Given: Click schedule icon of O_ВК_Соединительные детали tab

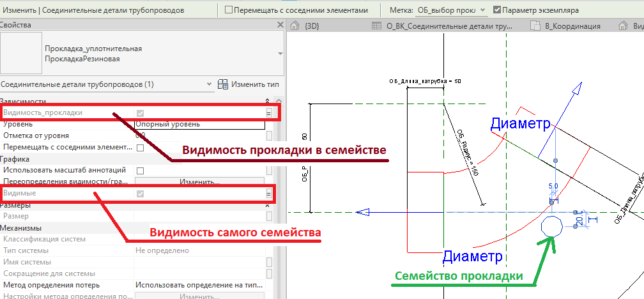Looking at the screenshot, I should (x=377, y=26).
